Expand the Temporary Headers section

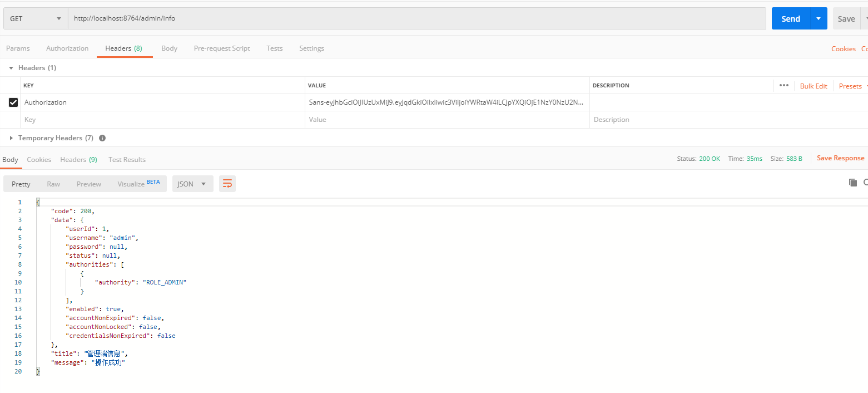[11, 138]
